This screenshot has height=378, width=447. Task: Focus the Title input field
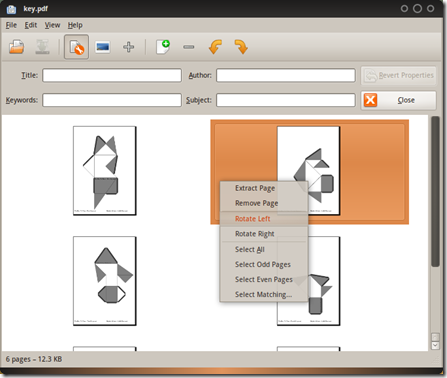(x=112, y=75)
